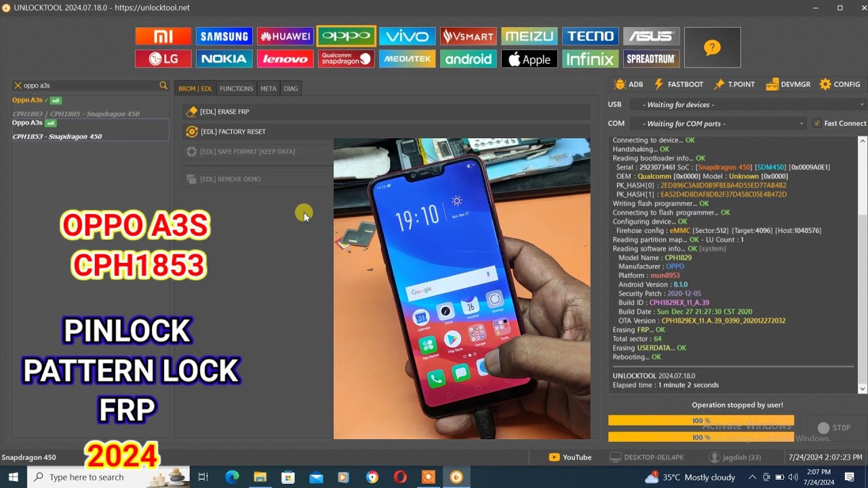Clear the oppo a3s search field
Screen dimensions: 868x488
tap(16, 85)
